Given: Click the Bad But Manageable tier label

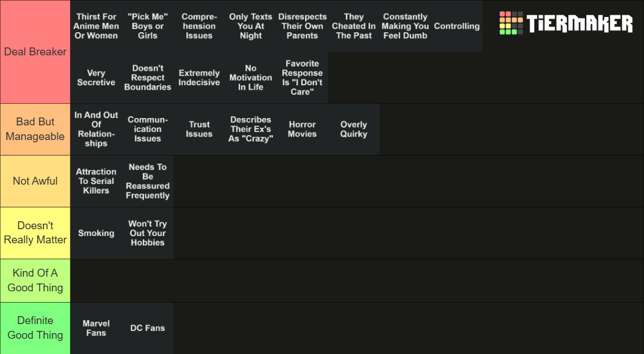Looking at the screenshot, I should point(35,129).
